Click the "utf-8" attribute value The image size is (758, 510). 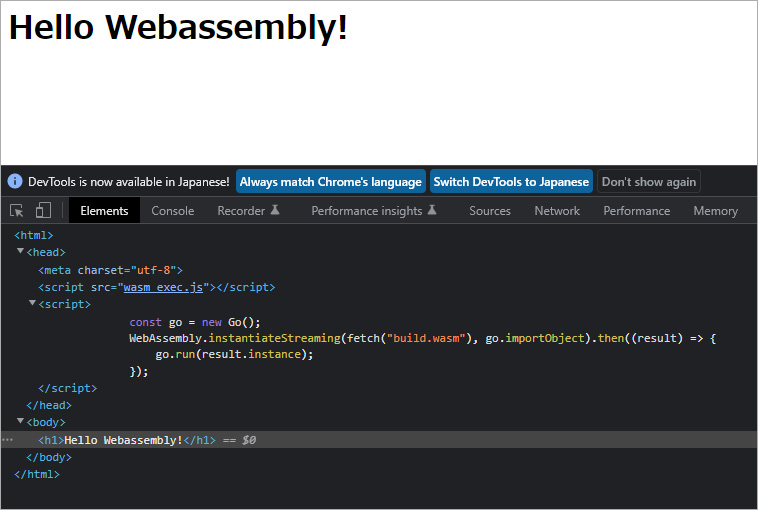(154, 270)
